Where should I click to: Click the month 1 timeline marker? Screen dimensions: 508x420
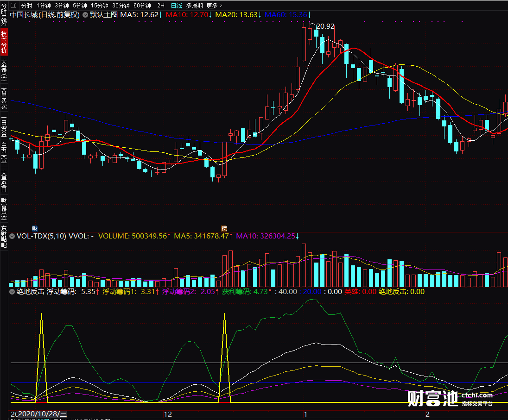pyautogui.click(x=305, y=414)
